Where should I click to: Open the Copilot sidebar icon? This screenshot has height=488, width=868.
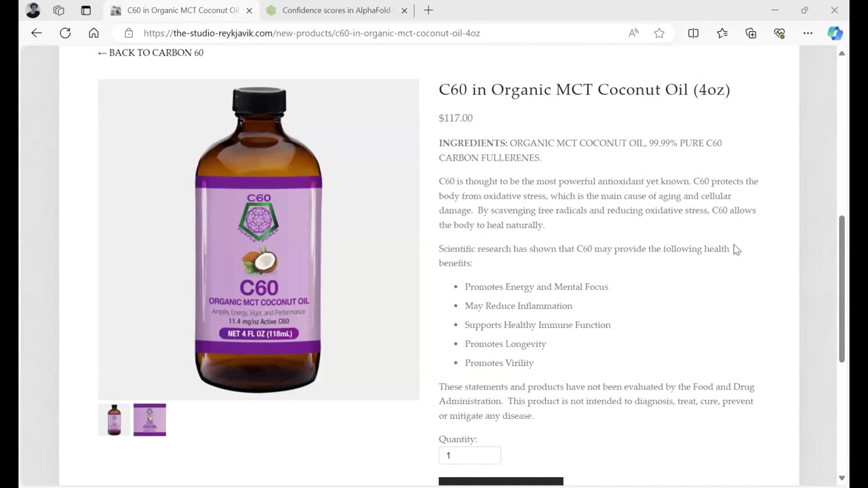coord(835,33)
